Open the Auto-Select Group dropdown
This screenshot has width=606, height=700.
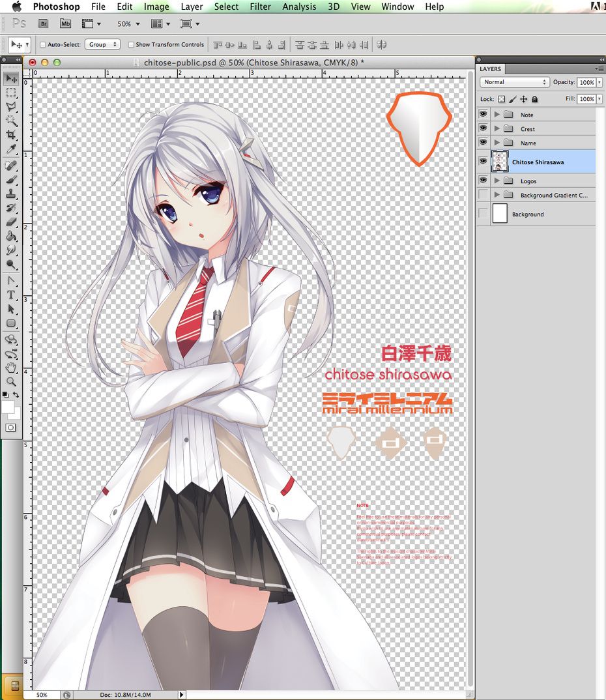coord(104,45)
